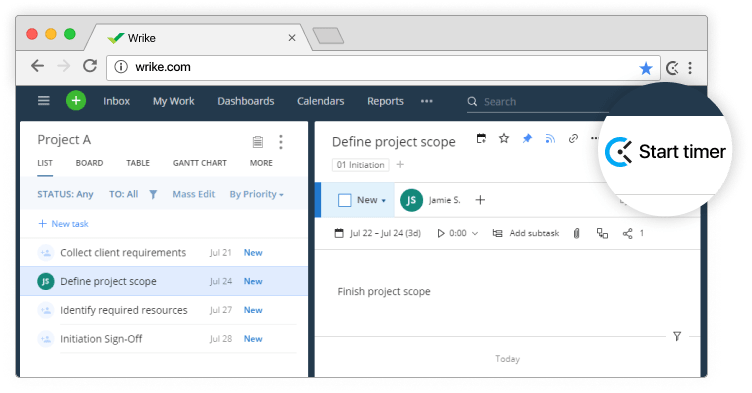This screenshot has height=393, width=752.
Task: Start the task timer play button
Action: pos(441,233)
